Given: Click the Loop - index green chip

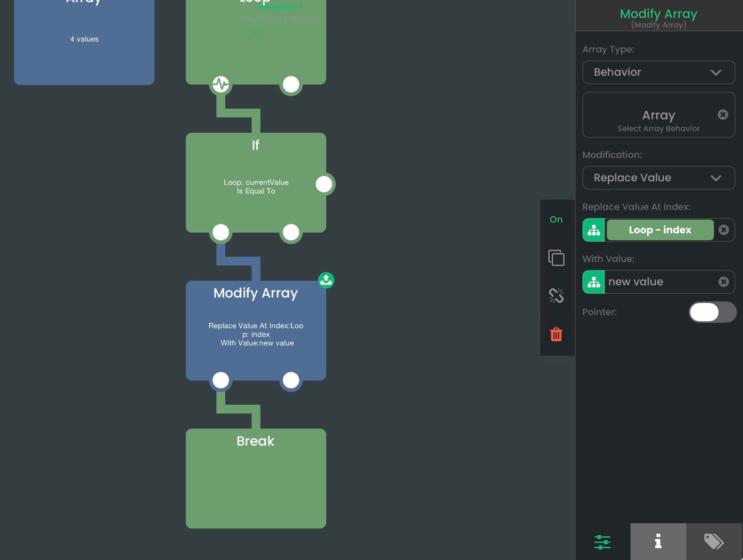Looking at the screenshot, I should click(660, 230).
